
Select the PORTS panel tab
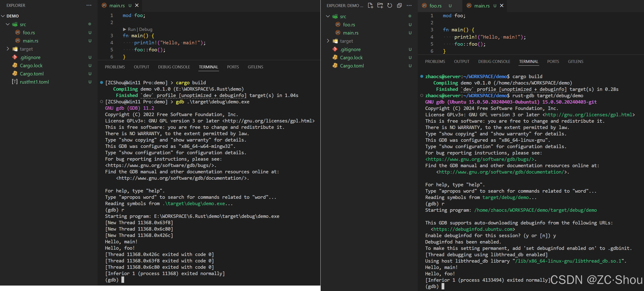coord(233,67)
